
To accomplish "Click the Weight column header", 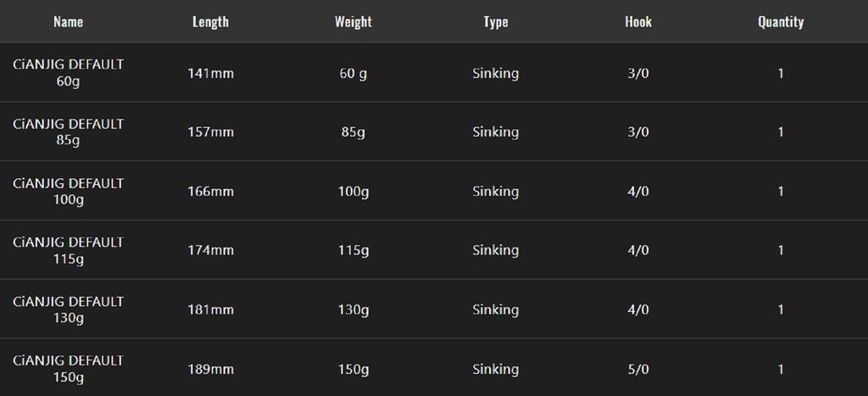I will pos(353,22).
